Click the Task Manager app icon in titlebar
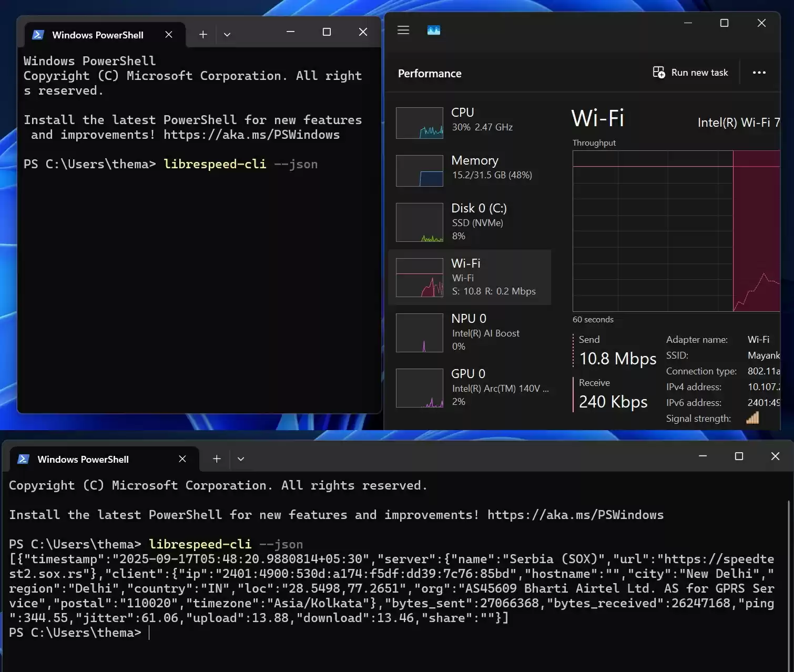The width and height of the screenshot is (794, 672). (433, 30)
